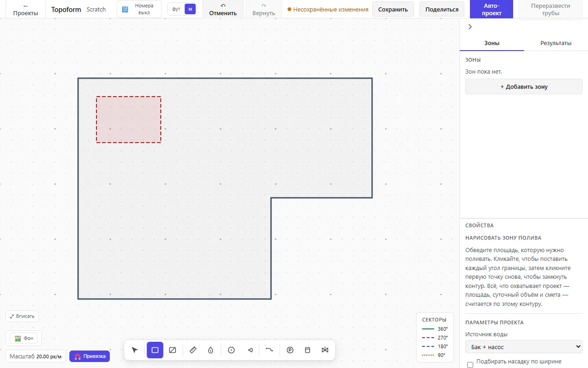Click the Scratch project name
The width and height of the screenshot is (588, 368).
click(x=96, y=9)
